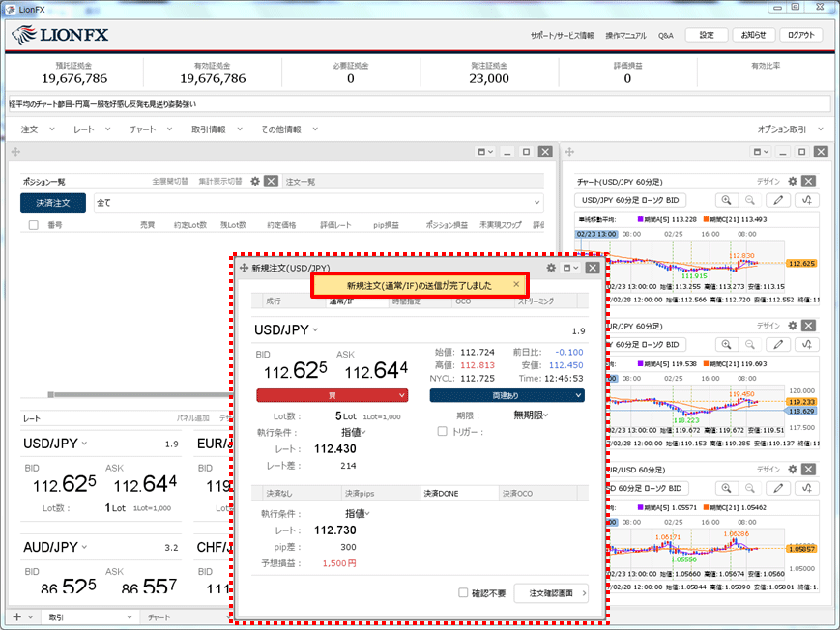Open settings gear in ポジション一覧 panel
The width and height of the screenshot is (840, 630).
[x=255, y=181]
